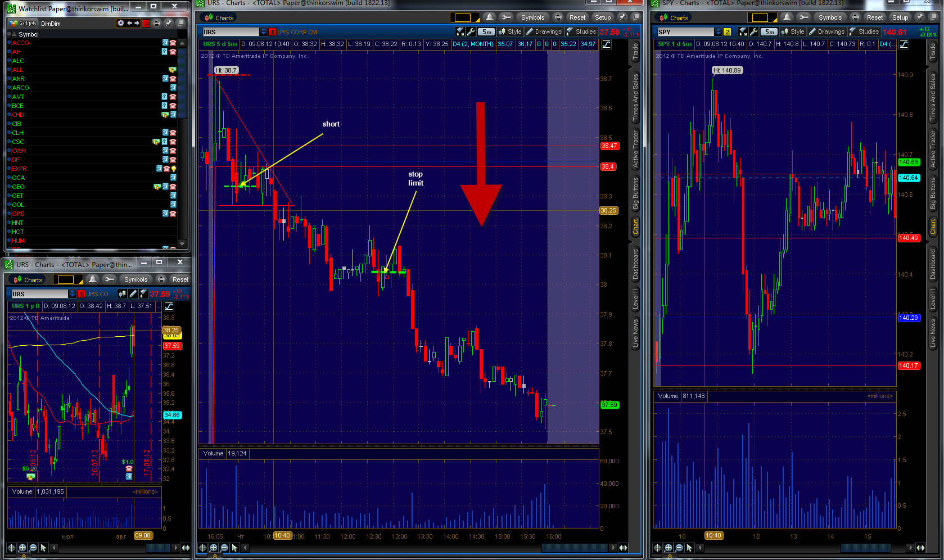Screen dimensions: 944x560
Task: Open Times And Sales side tab in center chart
Action: (635, 97)
